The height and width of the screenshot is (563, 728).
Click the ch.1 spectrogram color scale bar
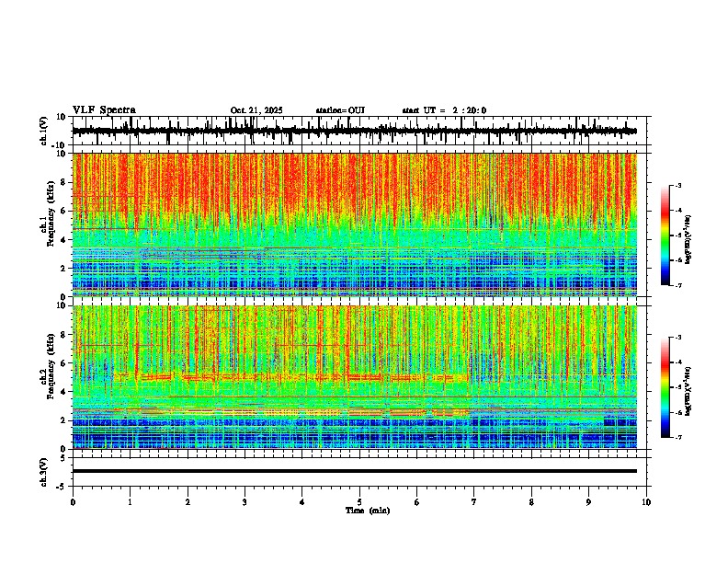pyautogui.click(x=665, y=236)
